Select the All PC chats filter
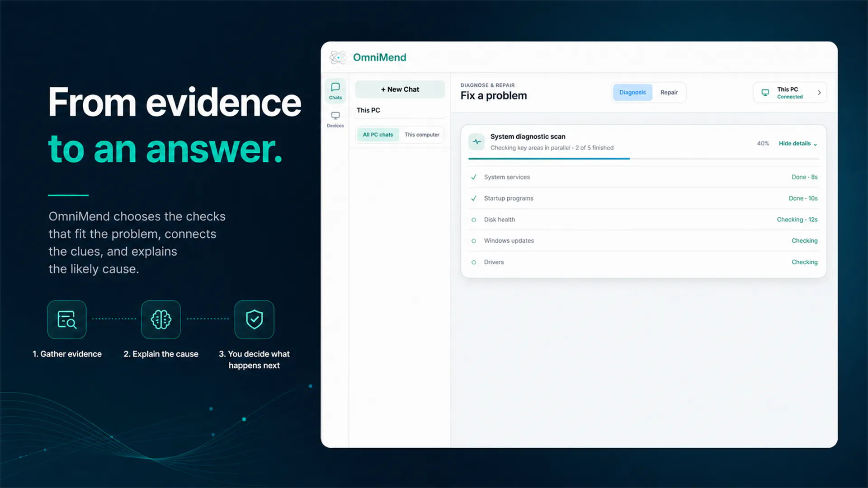868x488 pixels. tap(378, 135)
